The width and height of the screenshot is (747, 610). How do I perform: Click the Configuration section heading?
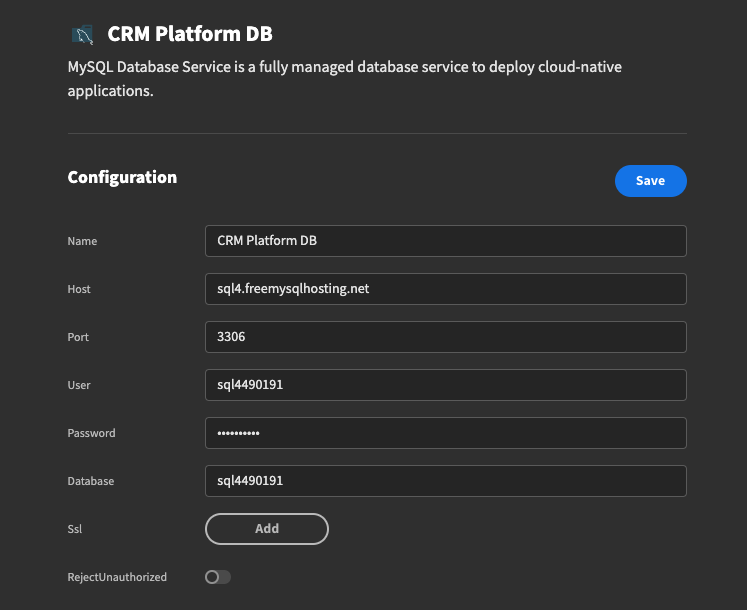point(122,178)
